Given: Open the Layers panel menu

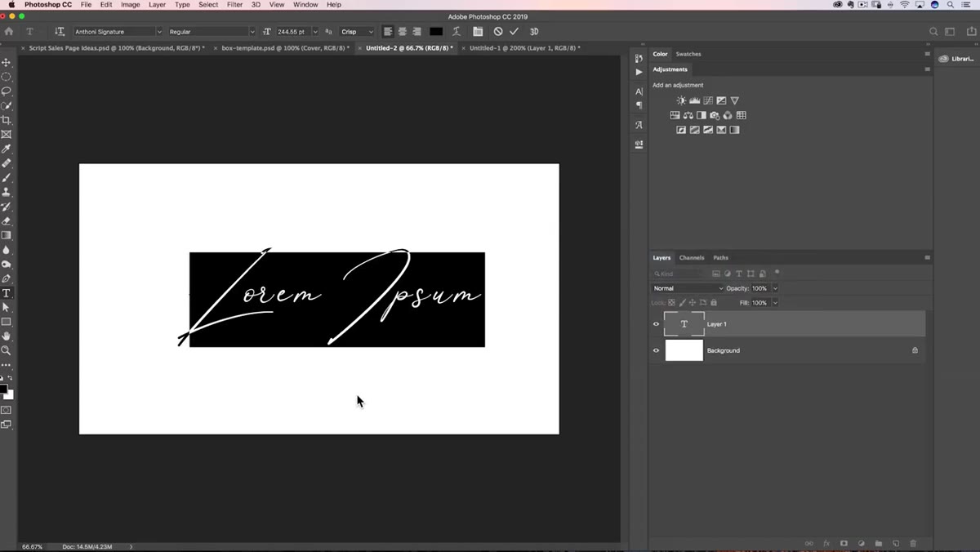Looking at the screenshot, I should [927, 257].
